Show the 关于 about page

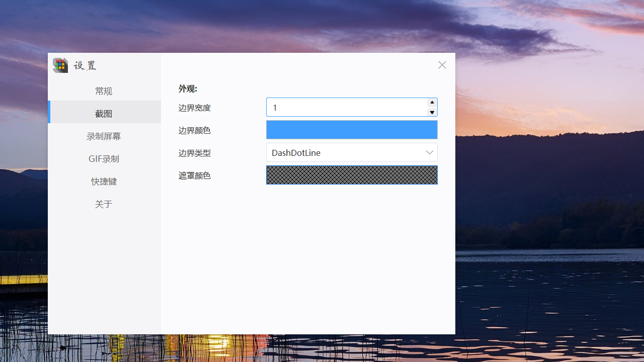pos(104,204)
